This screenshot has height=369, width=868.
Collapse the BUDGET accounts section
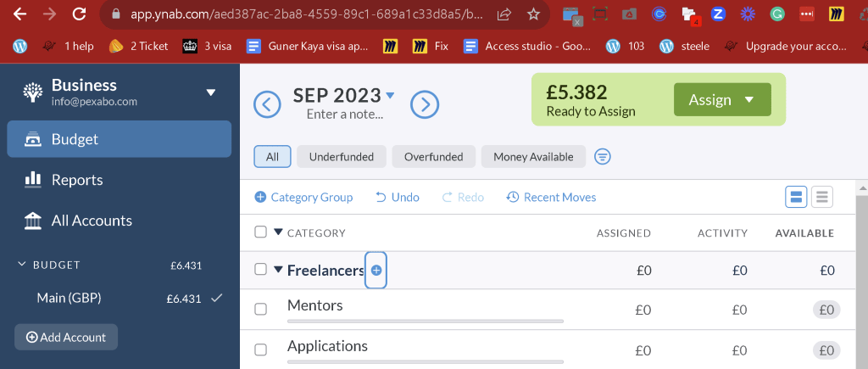[x=21, y=265]
